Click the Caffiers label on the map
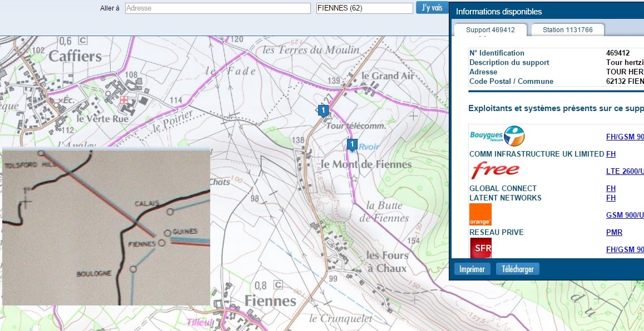Screen dimensions: 644x331 click(x=75, y=56)
